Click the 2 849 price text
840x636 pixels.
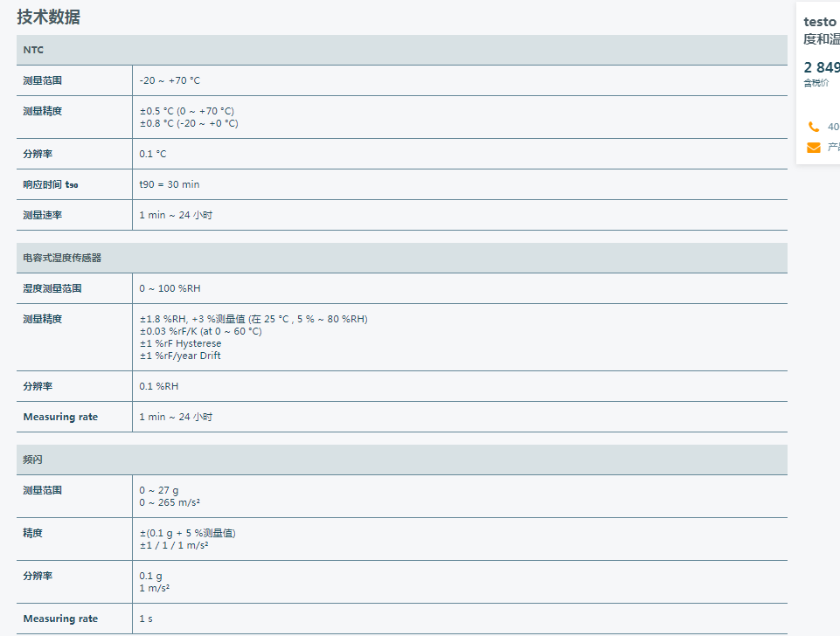[822, 67]
